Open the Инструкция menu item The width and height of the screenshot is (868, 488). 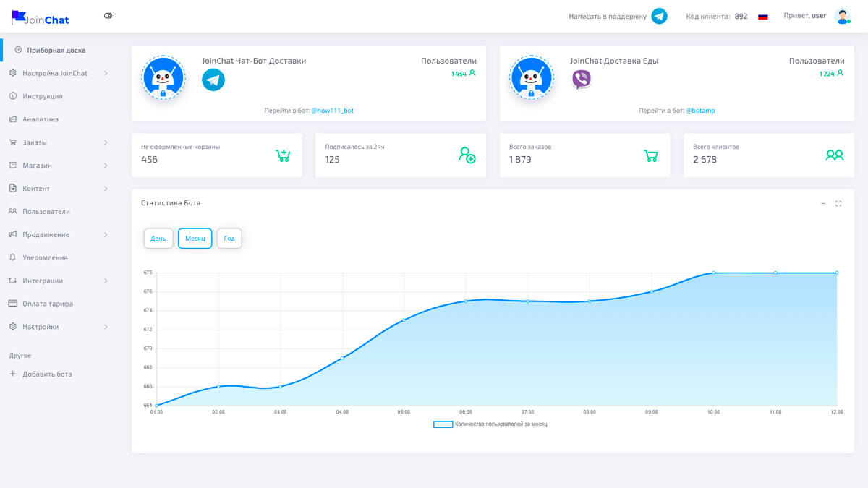[x=43, y=96]
